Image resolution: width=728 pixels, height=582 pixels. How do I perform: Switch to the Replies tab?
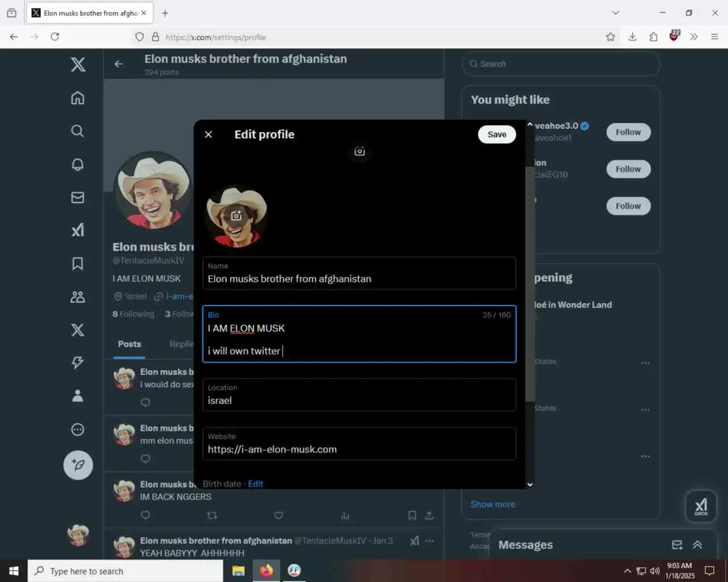[182, 344]
